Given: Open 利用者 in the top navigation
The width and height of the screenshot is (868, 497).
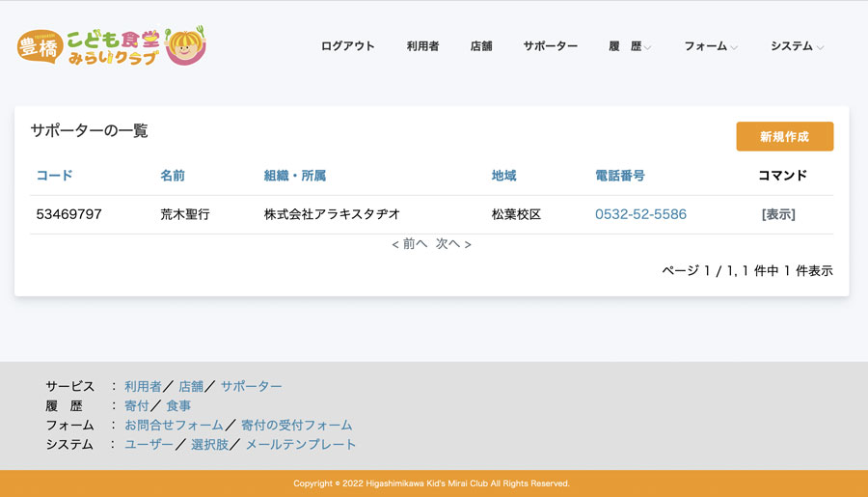Looking at the screenshot, I should click(422, 46).
